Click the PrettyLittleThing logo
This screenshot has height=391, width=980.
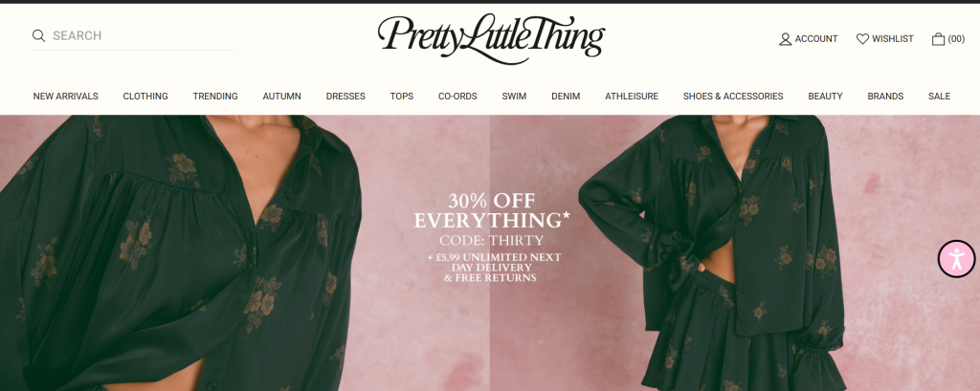click(x=491, y=38)
